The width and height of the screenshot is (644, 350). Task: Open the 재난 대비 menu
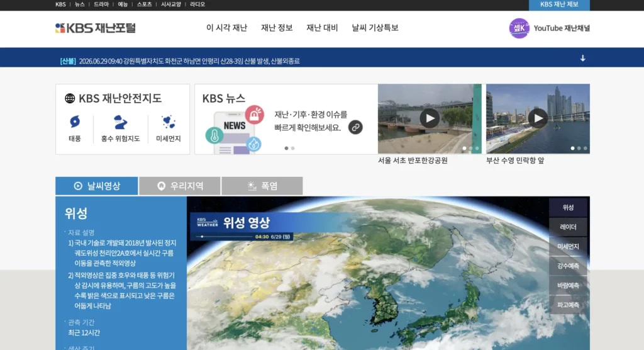click(x=322, y=28)
